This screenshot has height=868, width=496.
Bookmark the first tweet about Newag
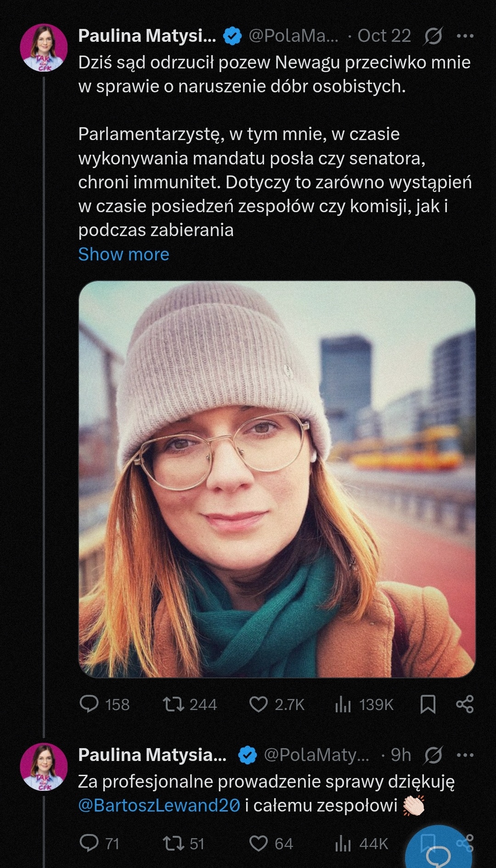tap(428, 704)
